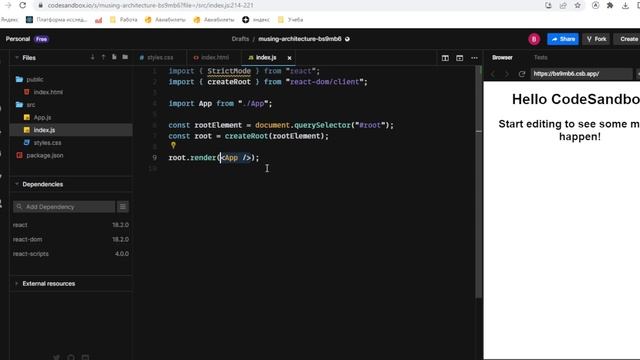Select the react dependency row
This screenshot has height=360, width=640.
click(x=71, y=225)
